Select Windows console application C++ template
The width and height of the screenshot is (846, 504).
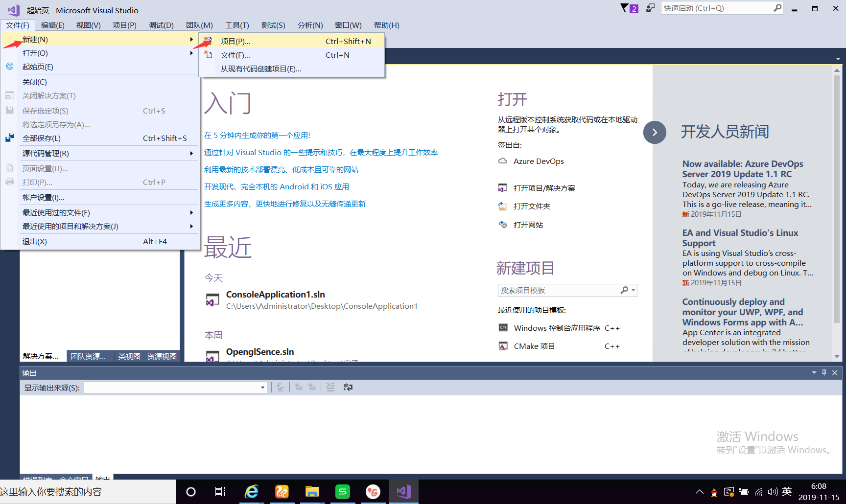[566, 328]
